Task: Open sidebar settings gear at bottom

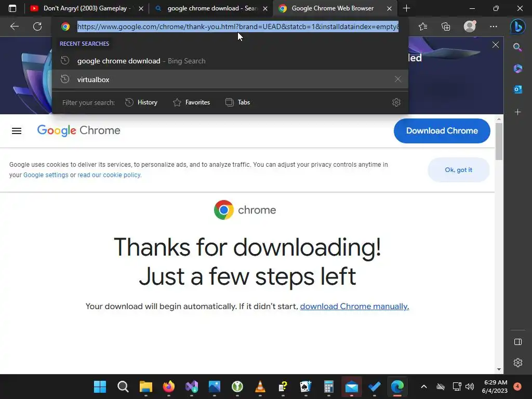Action: coord(518,363)
